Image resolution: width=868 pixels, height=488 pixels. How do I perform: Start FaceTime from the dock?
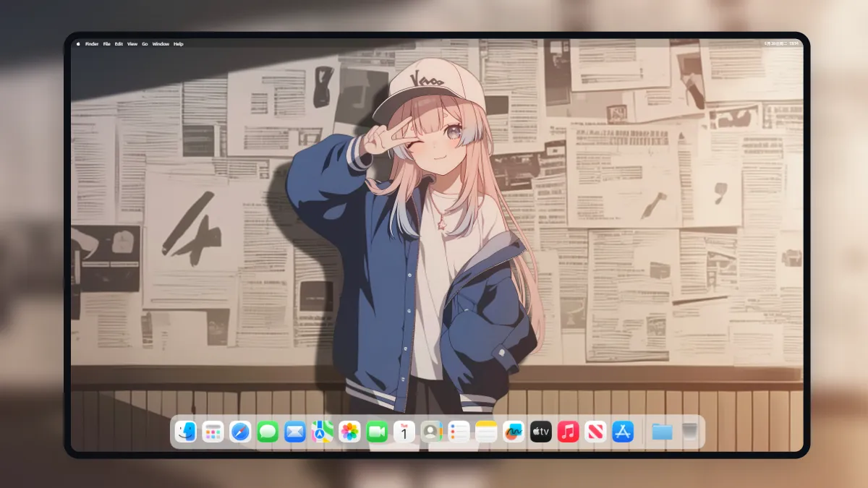377,432
